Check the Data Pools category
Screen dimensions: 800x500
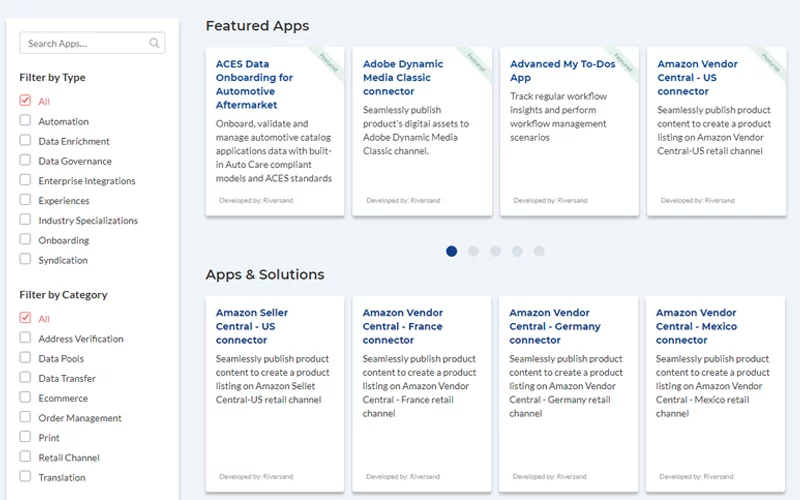point(25,357)
